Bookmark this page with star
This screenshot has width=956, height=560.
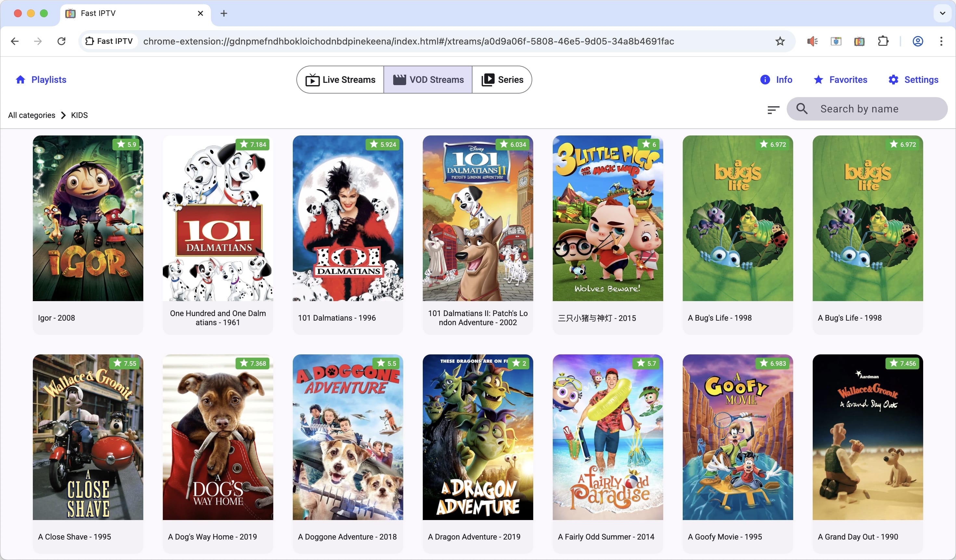click(x=780, y=41)
